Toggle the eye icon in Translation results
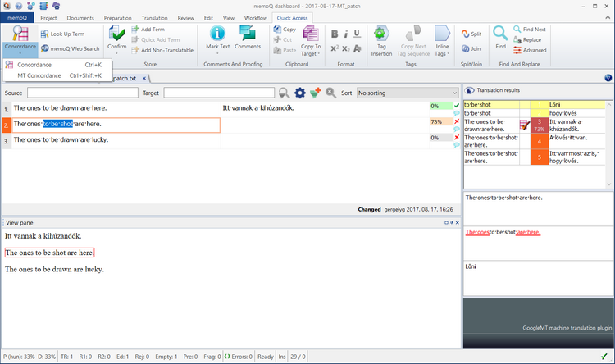 click(x=470, y=90)
